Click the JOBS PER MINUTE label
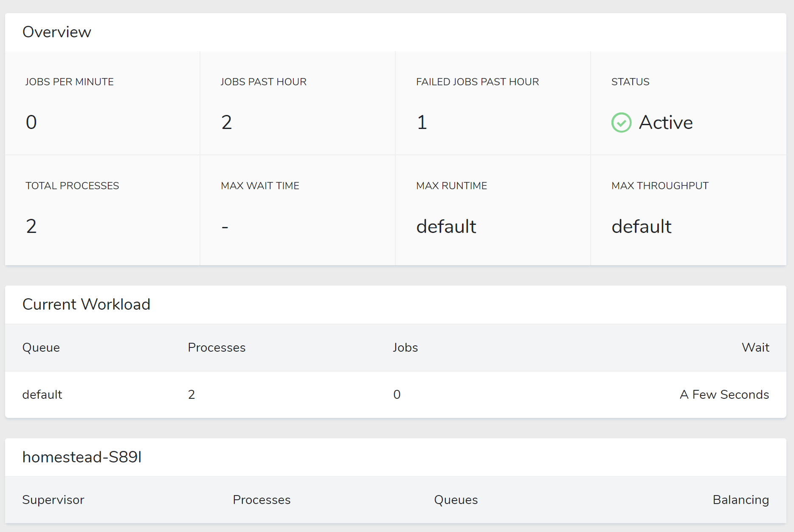This screenshot has height=532, width=794. click(x=70, y=82)
